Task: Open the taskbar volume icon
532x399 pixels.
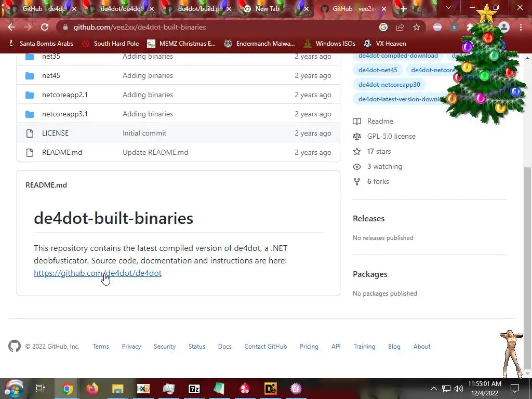Action: 459,389
